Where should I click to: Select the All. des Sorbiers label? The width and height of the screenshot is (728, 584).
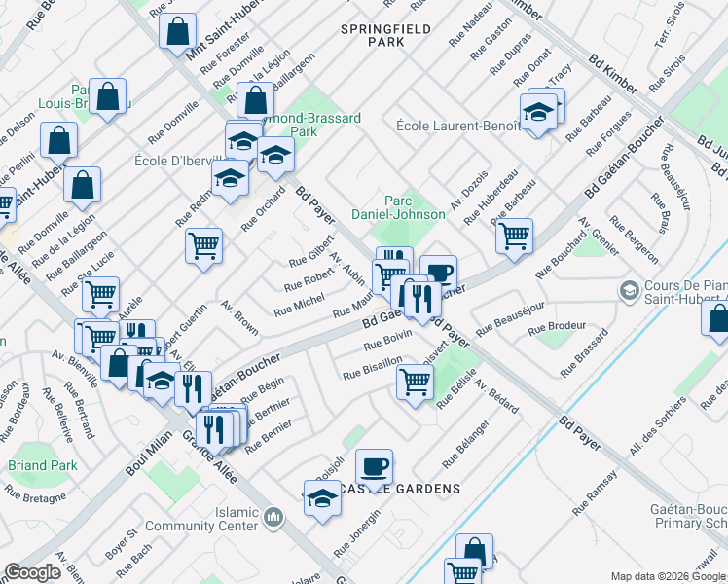(657, 425)
